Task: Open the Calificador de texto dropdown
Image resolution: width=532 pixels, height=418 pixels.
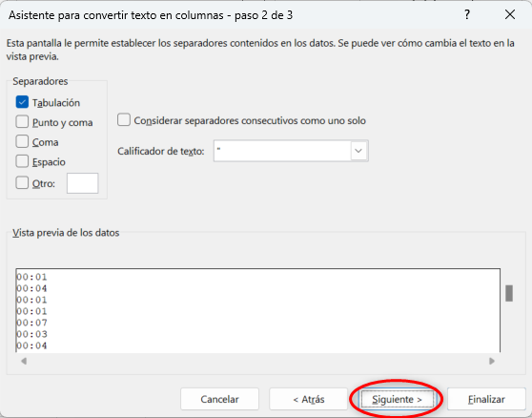Action: point(358,151)
